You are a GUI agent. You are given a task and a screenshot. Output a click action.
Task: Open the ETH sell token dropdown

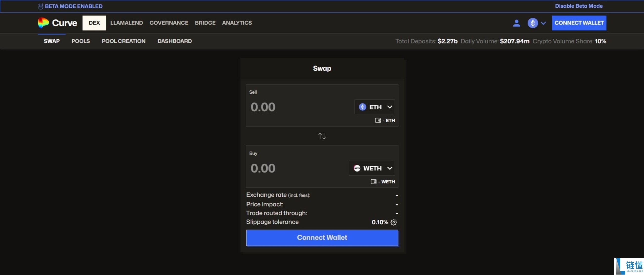tap(375, 107)
